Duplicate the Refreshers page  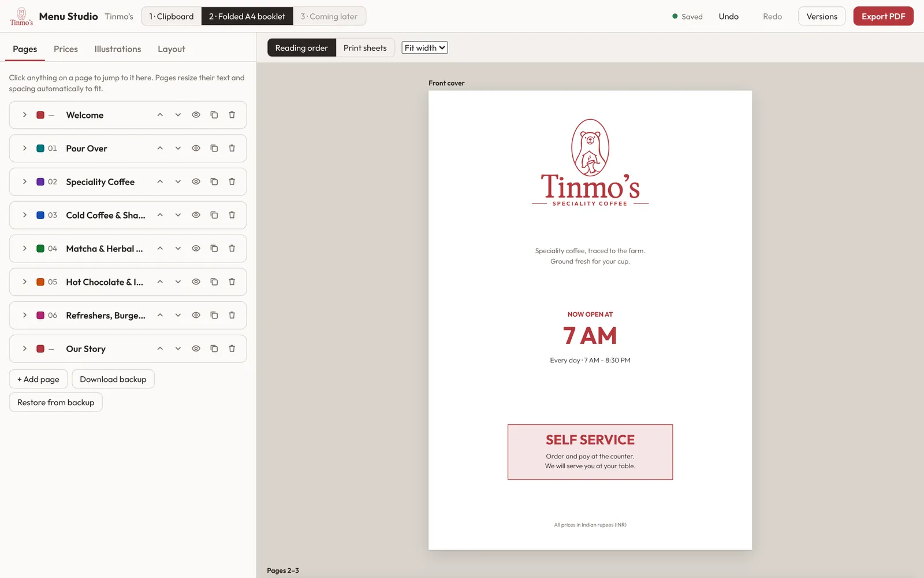point(214,316)
